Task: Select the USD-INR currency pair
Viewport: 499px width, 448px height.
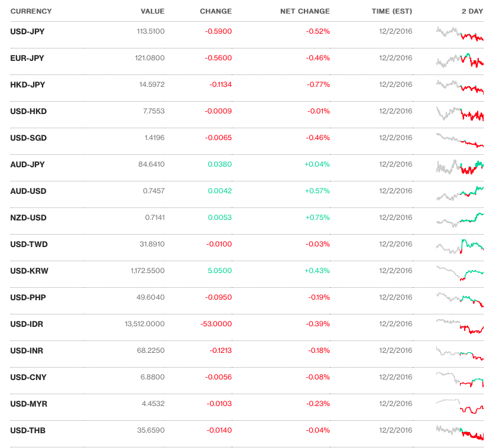Action: [27, 350]
